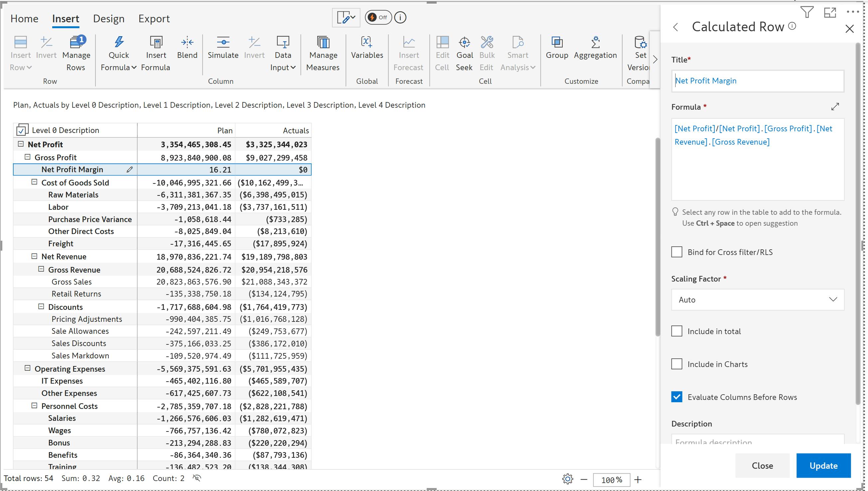Collapse the Cost of Goods Sold row

[x=34, y=182]
